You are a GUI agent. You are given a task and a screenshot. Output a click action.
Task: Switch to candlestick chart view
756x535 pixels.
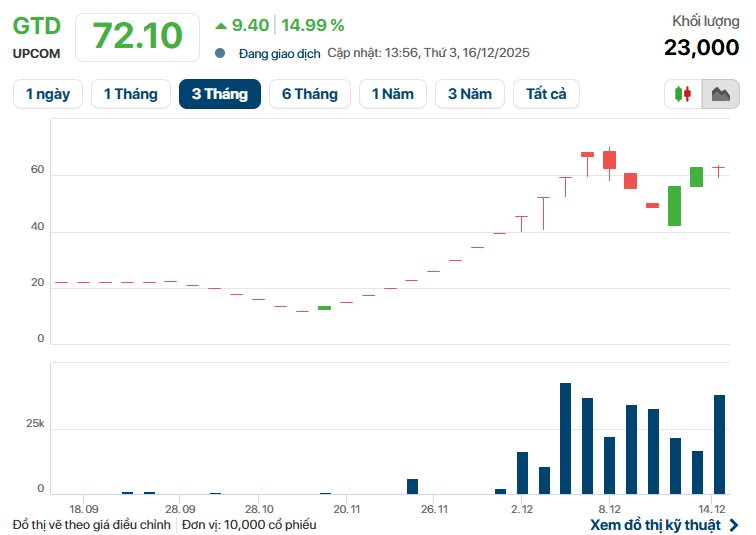click(684, 94)
